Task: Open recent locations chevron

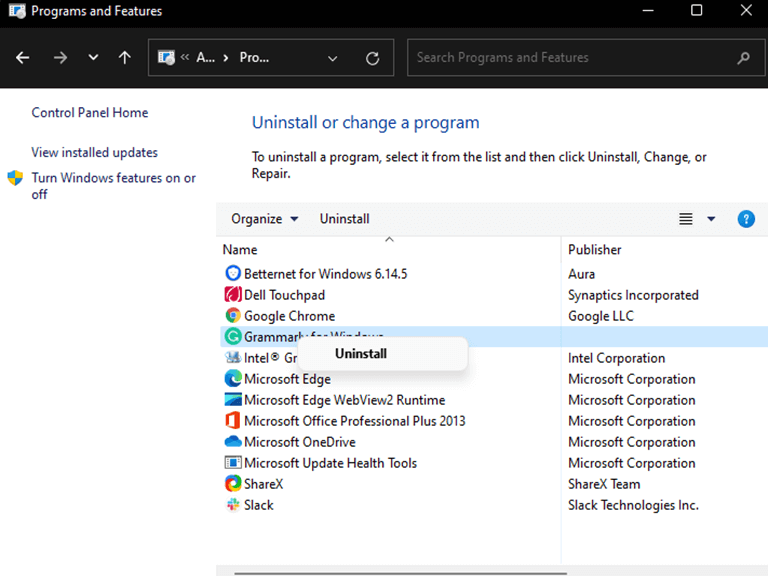Action: tap(93, 57)
